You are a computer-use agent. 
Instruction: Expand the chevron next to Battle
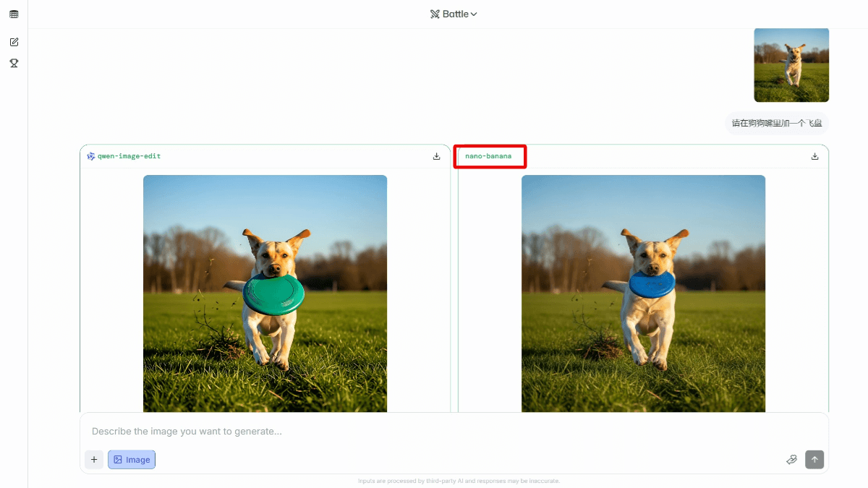474,14
